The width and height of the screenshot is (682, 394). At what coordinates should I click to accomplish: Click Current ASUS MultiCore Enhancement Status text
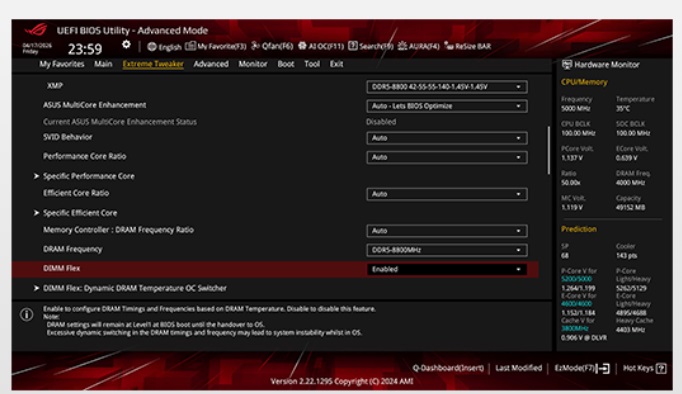coord(120,122)
